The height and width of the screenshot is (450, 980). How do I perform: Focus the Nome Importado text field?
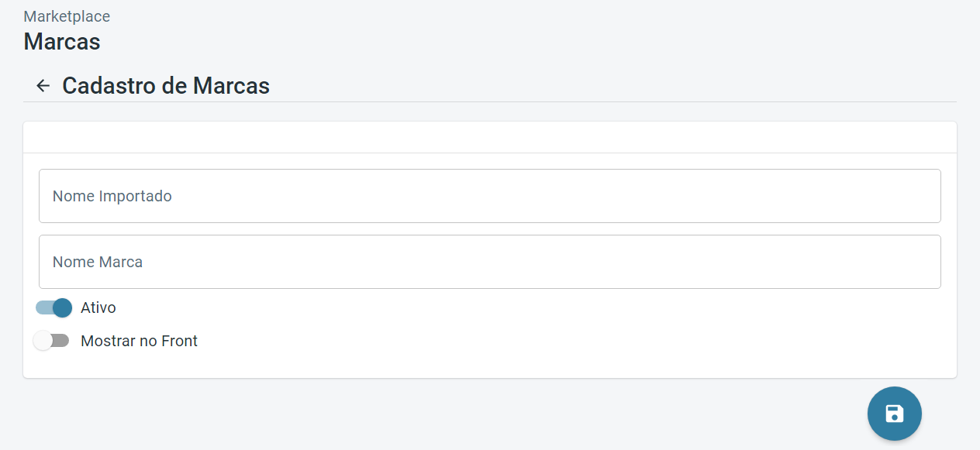[489, 196]
